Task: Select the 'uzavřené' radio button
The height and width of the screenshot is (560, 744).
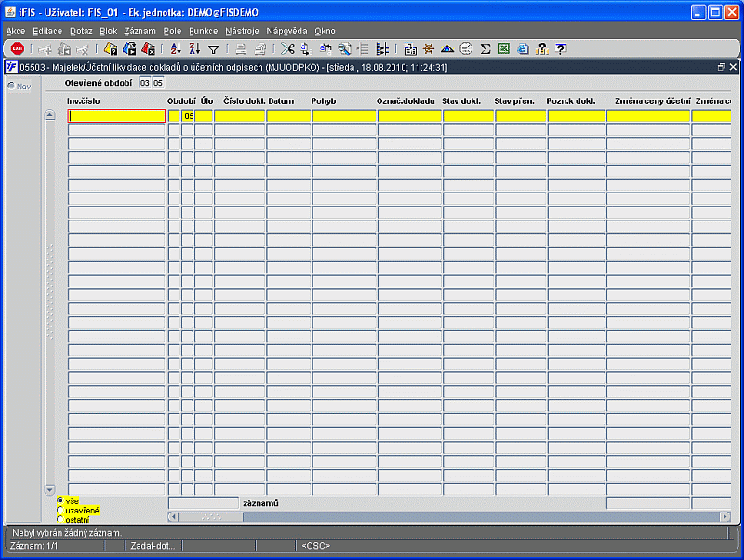Action: [60, 510]
